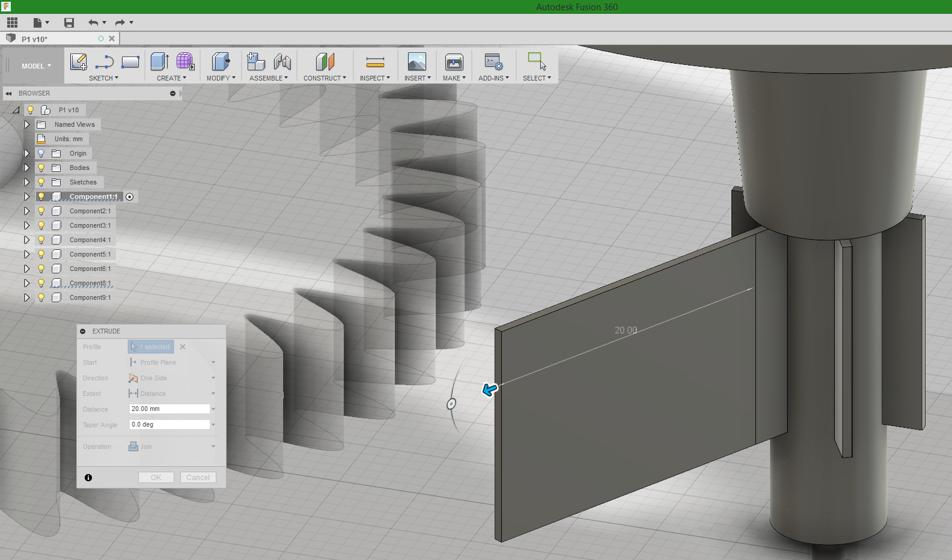Expand Component3:1 tree node
Image resolution: width=952 pixels, height=560 pixels.
[26, 225]
